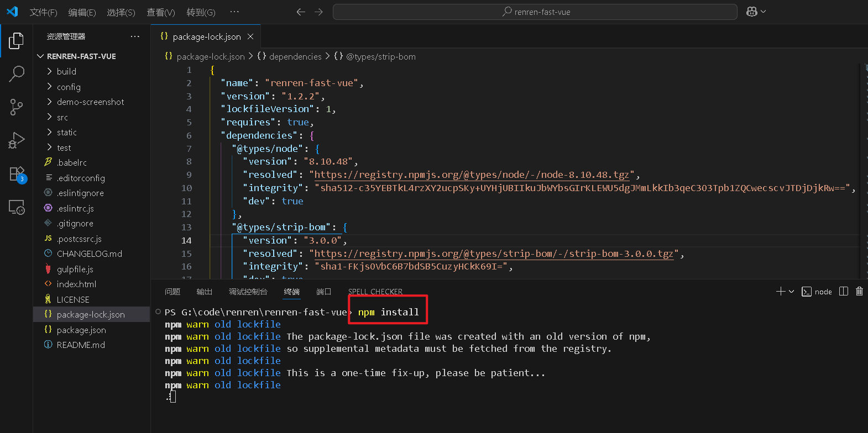The width and height of the screenshot is (868, 433).
Task: Open the Extensions view with badge
Action: point(17,174)
